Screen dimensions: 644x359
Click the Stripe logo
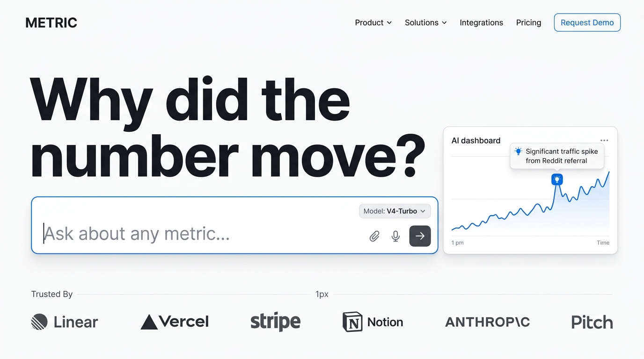pos(275,322)
